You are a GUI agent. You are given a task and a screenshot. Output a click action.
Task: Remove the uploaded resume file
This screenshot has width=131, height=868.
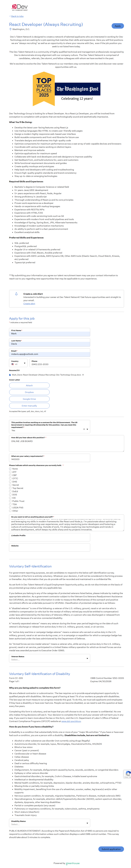tap(83, 375)
